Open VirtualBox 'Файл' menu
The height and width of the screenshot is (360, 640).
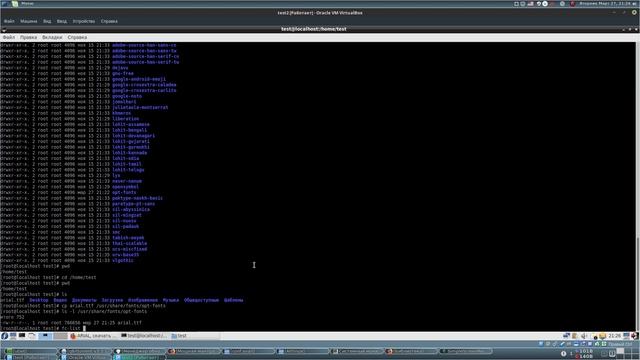pyautogui.click(x=9, y=21)
